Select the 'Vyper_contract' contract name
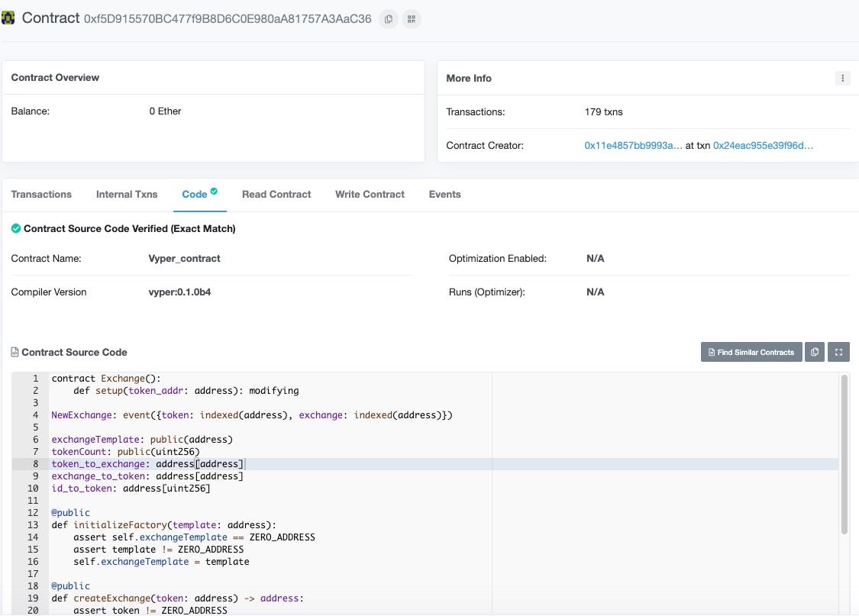Image resolution: width=859 pixels, height=616 pixels. (x=184, y=259)
